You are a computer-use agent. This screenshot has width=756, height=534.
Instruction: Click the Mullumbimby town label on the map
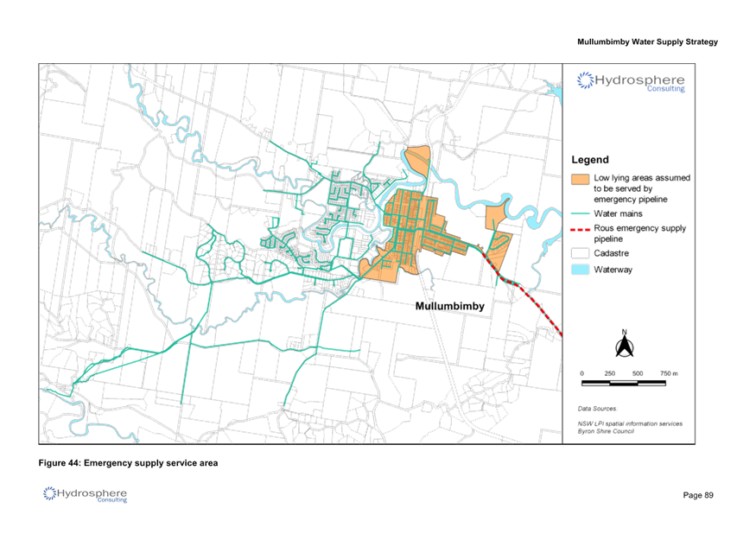(450, 306)
